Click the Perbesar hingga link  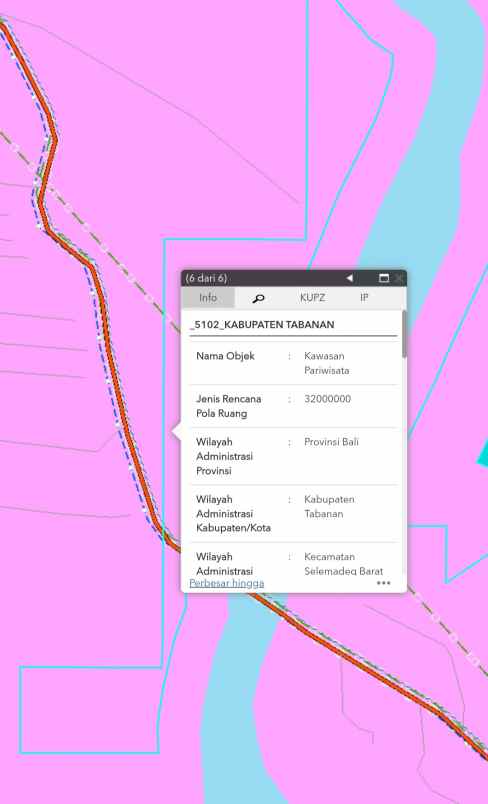click(227, 583)
